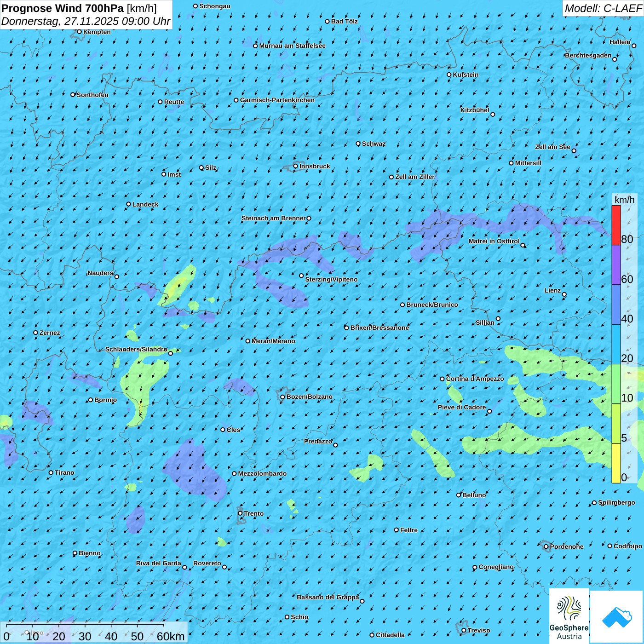Click the yellow 0-5 km/h legend swatch
The width and height of the screenshot is (644, 644).
pos(616,463)
